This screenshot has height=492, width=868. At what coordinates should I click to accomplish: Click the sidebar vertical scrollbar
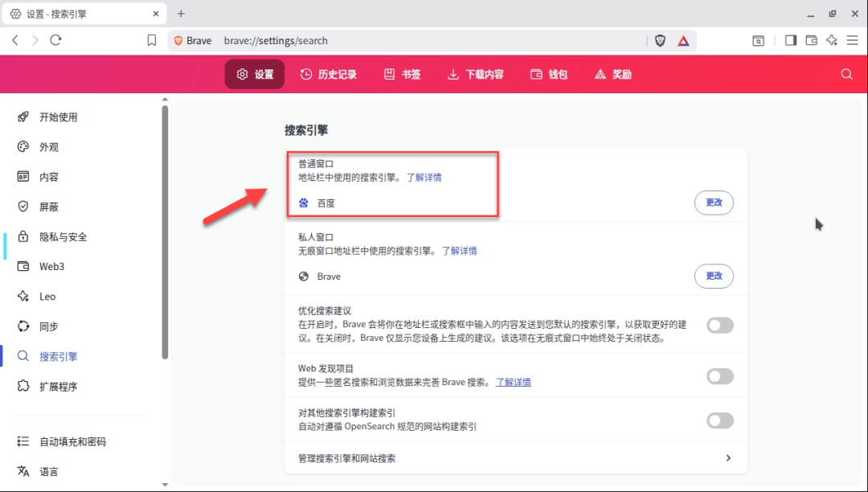[x=165, y=233]
